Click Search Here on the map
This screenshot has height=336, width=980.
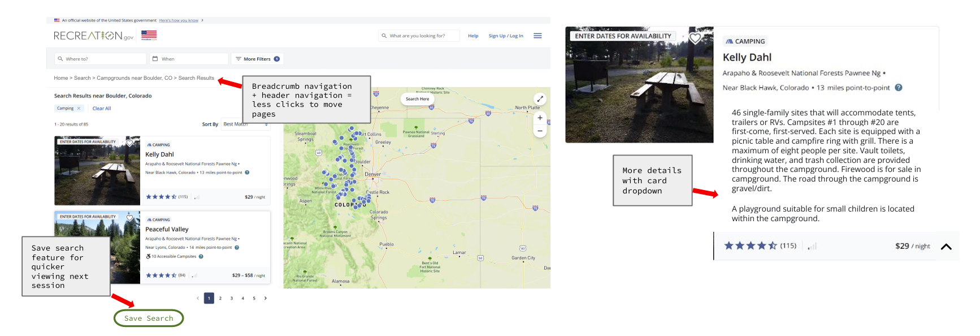point(417,99)
